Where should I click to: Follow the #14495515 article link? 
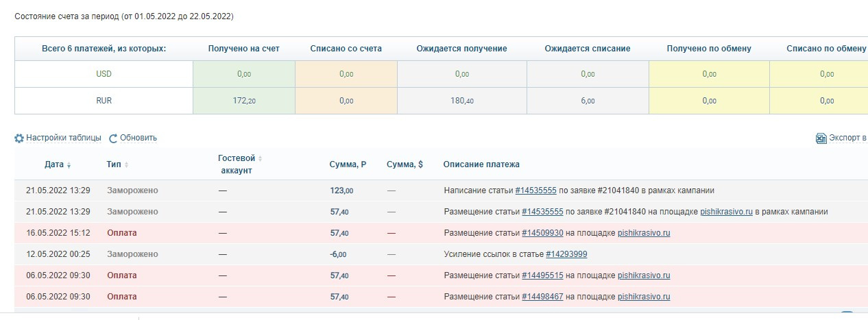click(x=542, y=275)
